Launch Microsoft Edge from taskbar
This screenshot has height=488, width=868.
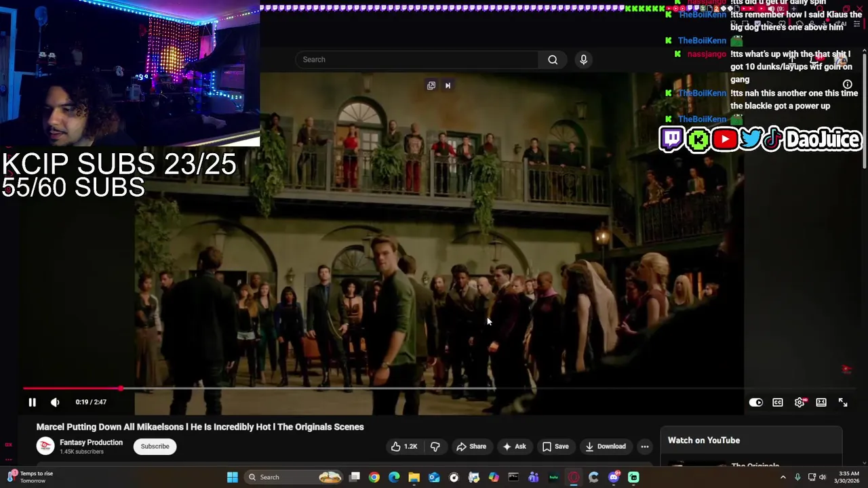coord(394,477)
